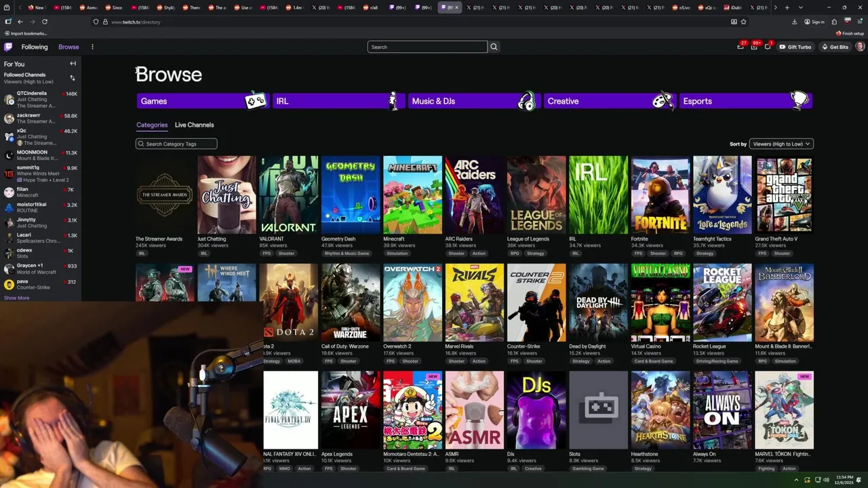Click Gambling Game tag under Slots
The height and width of the screenshot is (488, 868).
[588, 468]
